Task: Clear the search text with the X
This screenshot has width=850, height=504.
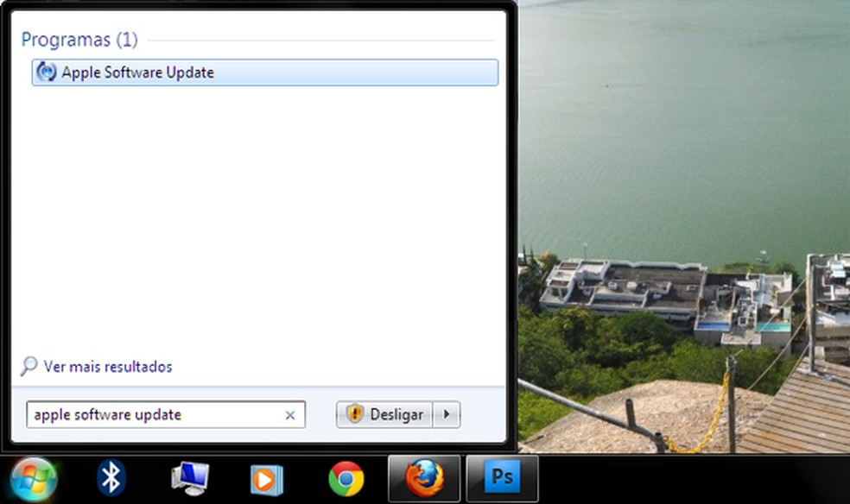Action: tap(290, 415)
